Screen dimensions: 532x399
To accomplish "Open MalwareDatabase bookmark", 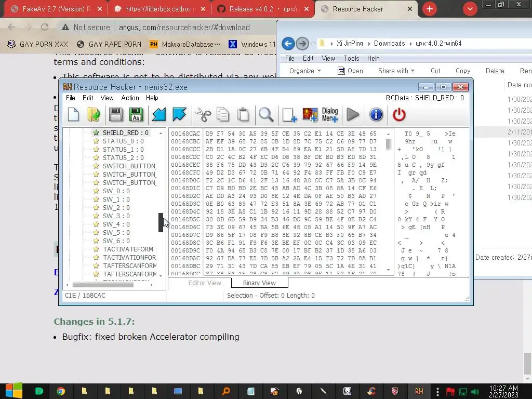I will point(184,44).
